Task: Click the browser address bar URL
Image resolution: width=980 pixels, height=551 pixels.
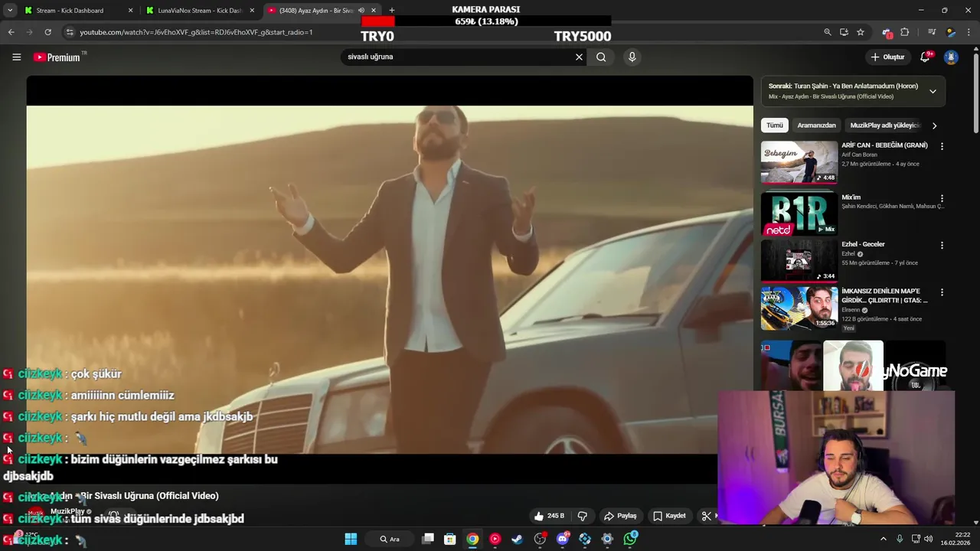Action: click(196, 32)
